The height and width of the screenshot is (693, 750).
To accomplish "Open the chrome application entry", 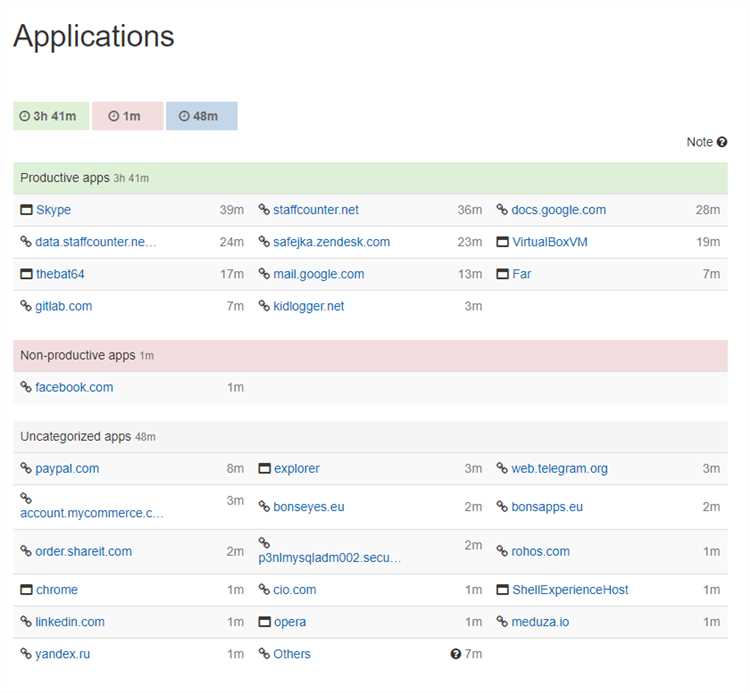I will click(56, 590).
